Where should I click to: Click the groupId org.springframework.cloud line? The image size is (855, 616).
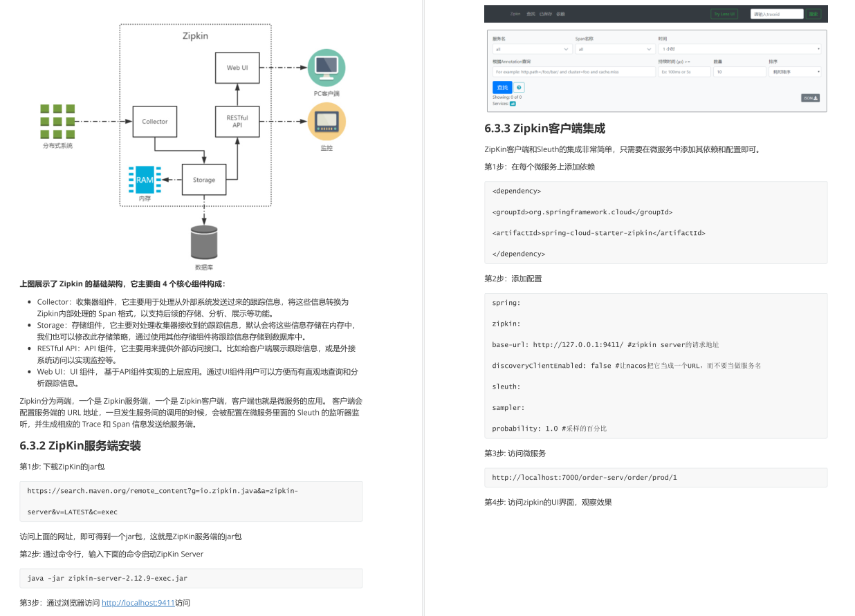(582, 212)
